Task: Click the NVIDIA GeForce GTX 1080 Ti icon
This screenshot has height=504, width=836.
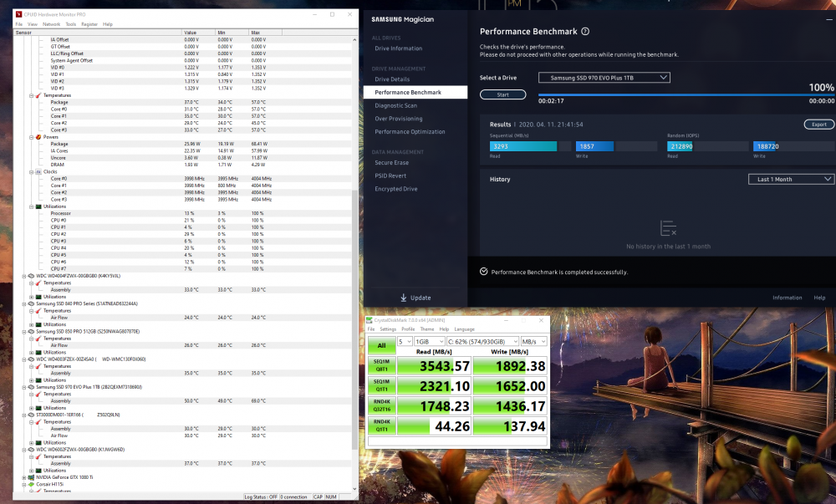Action: [31, 477]
